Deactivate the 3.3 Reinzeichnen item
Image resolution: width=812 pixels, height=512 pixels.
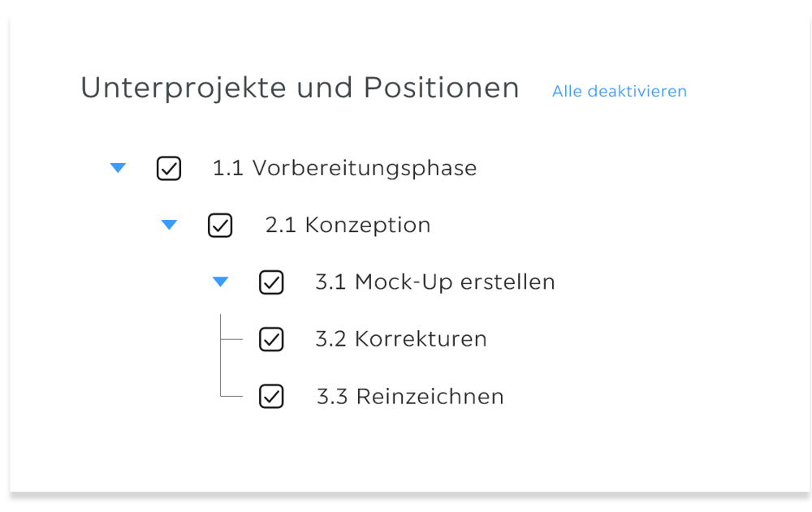(x=271, y=397)
